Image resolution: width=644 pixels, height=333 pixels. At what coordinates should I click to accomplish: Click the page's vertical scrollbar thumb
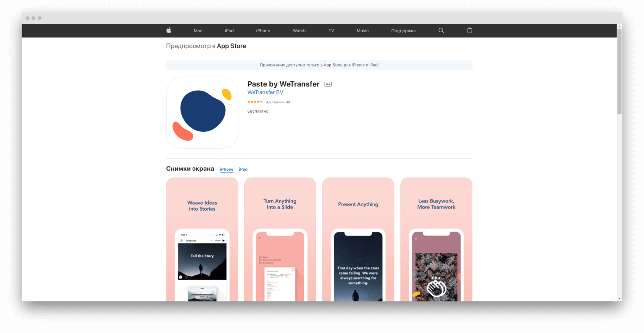pyautogui.click(x=619, y=71)
